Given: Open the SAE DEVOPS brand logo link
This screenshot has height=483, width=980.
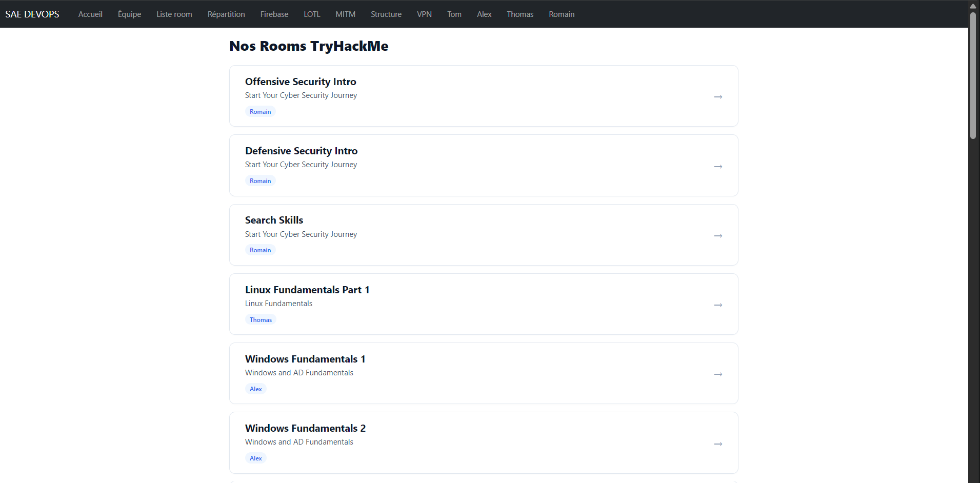Looking at the screenshot, I should point(32,14).
